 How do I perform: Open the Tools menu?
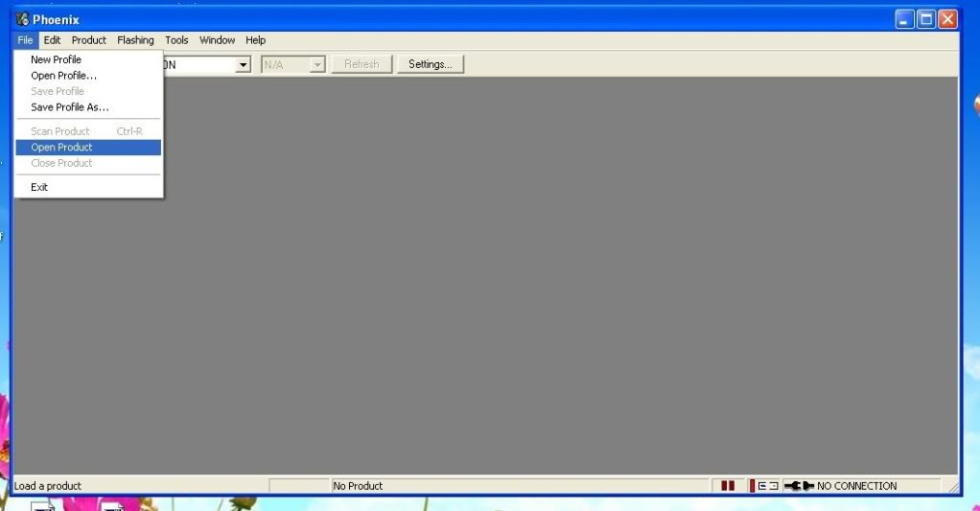[x=176, y=40]
